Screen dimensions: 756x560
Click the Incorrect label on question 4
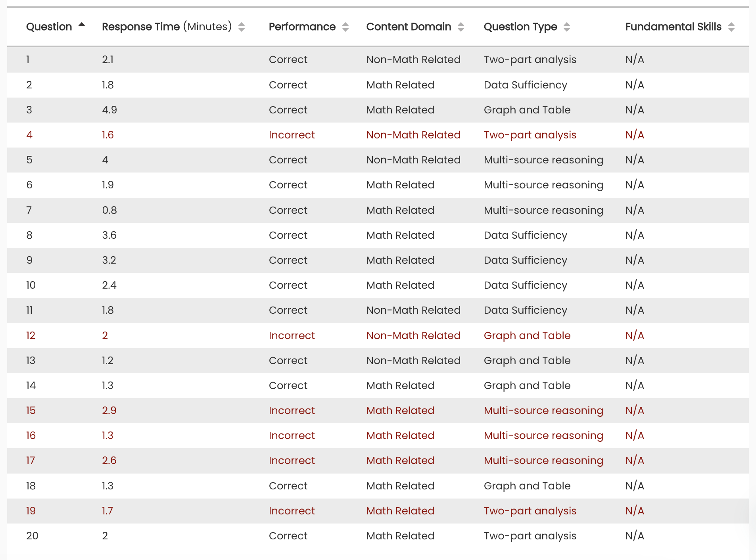click(292, 135)
